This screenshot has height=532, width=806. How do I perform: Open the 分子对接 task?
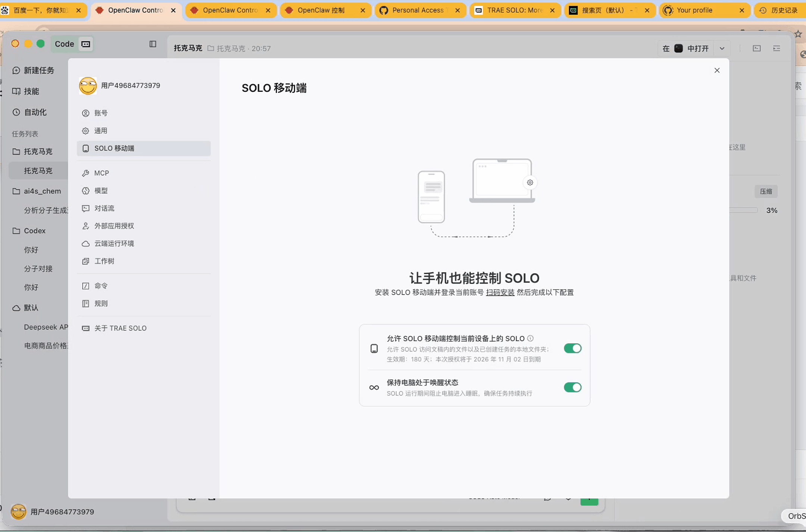coord(38,269)
